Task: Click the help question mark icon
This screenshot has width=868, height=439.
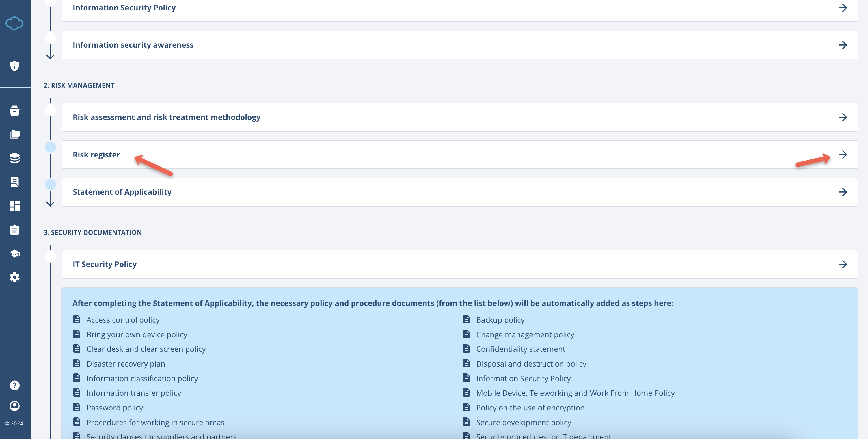Action: click(15, 385)
